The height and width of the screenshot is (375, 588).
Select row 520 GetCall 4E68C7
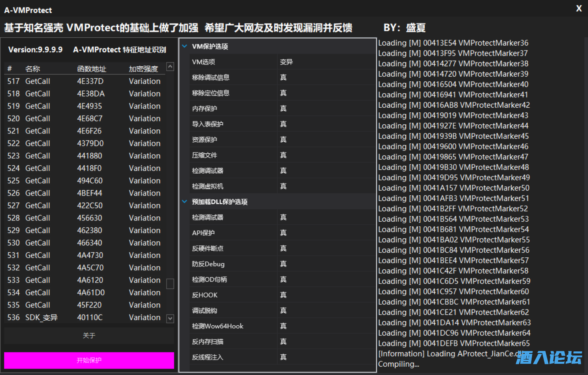point(85,119)
